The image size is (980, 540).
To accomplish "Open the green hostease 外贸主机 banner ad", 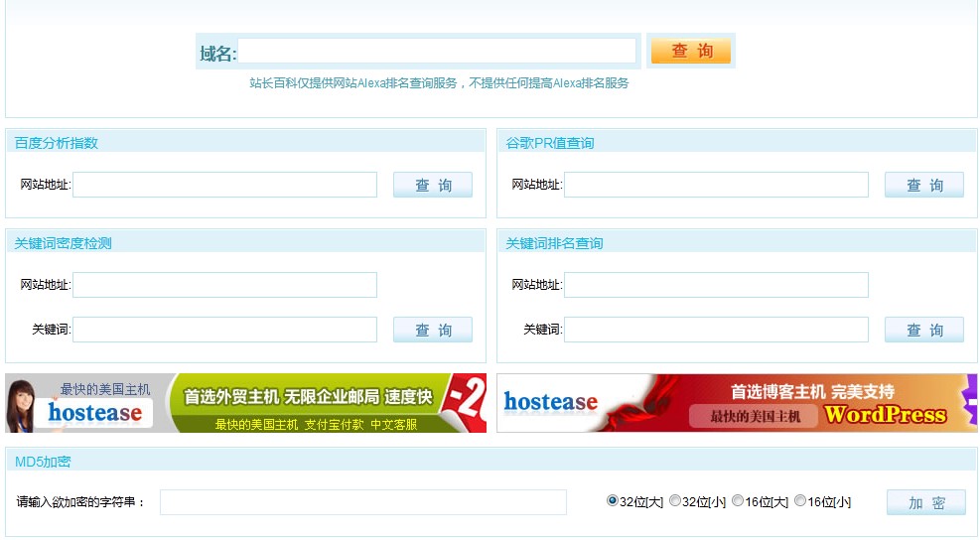I will pyautogui.click(x=245, y=403).
